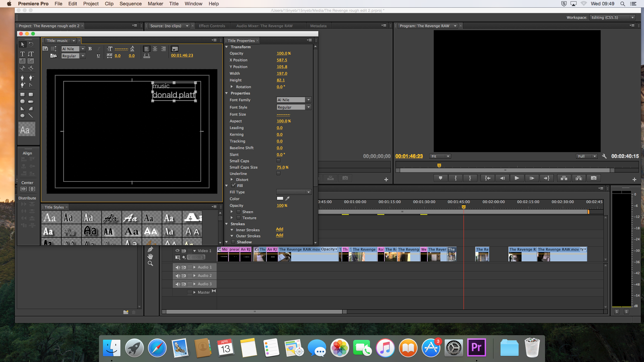644x362 pixels.
Task: Open the Fit zoom level dropdown
Action: (x=440, y=156)
